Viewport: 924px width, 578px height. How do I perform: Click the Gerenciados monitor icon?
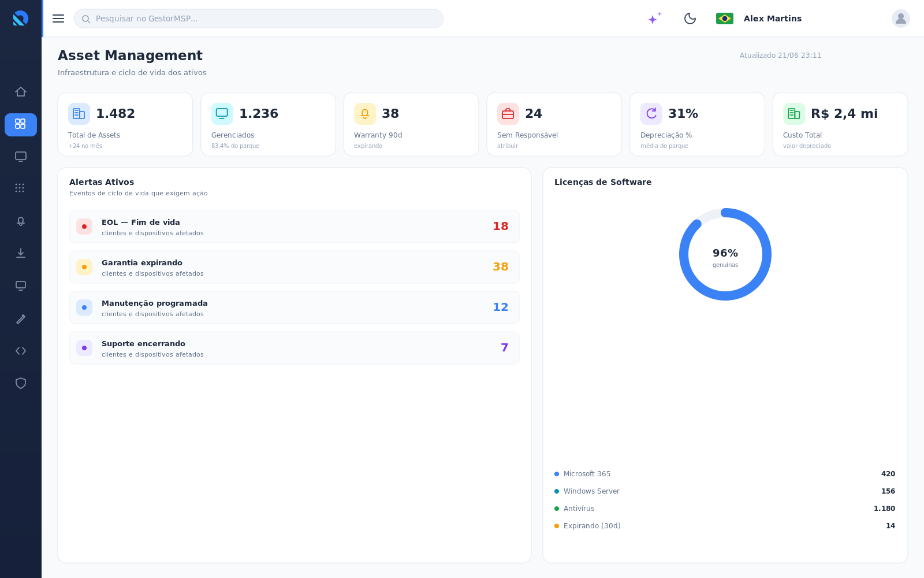pyautogui.click(x=222, y=114)
